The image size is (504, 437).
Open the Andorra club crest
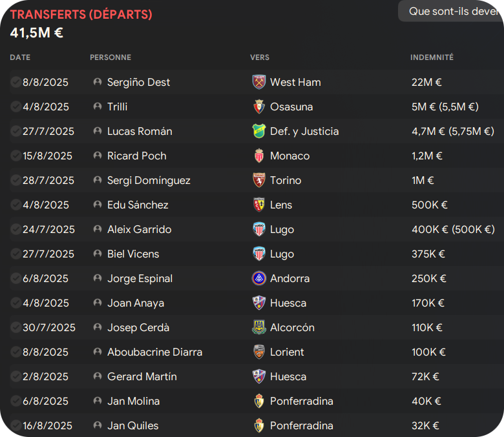pos(258,278)
